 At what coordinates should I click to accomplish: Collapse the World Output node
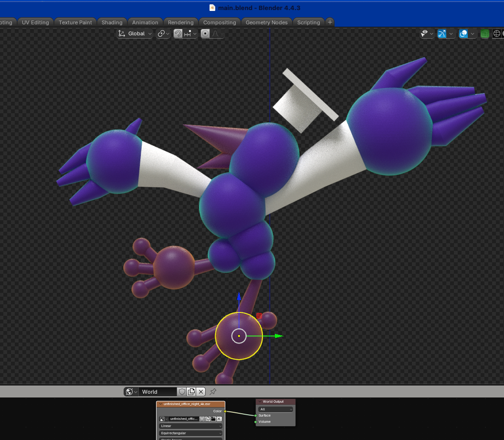(260, 401)
